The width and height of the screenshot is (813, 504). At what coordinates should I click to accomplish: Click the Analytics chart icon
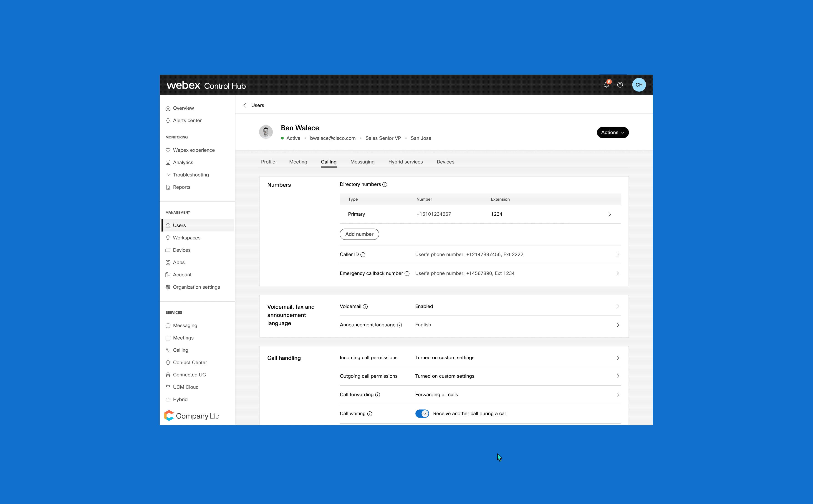(168, 162)
